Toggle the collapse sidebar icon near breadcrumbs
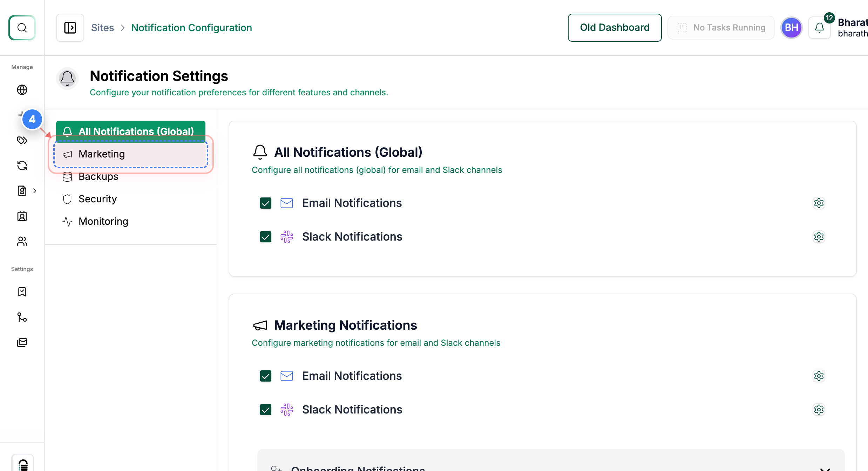The height and width of the screenshot is (471, 868). 70,27
